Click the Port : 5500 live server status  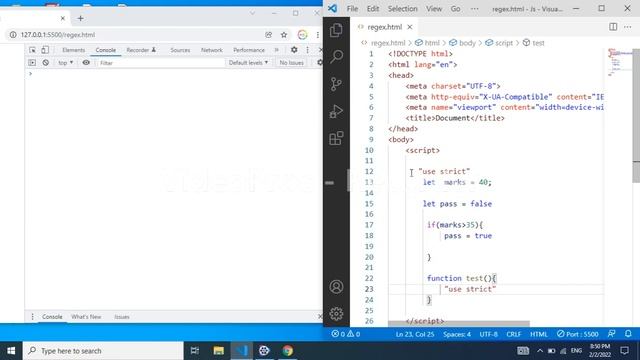point(578,334)
